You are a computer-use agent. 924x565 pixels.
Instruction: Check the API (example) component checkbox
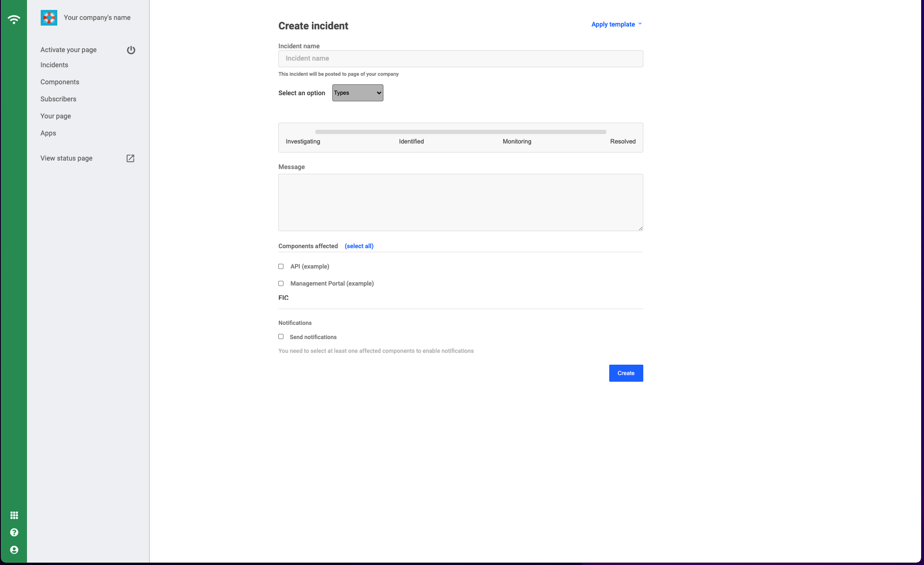click(x=281, y=266)
